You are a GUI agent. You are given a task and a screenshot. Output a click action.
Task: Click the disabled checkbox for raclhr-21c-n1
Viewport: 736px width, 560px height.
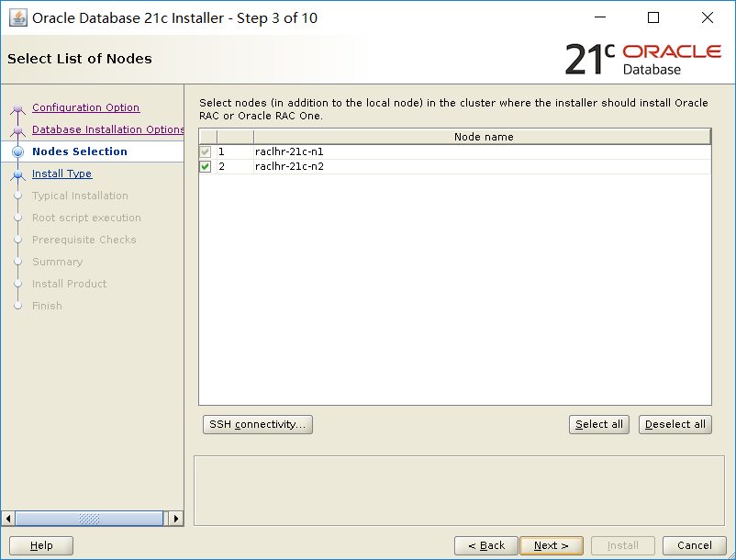point(206,151)
